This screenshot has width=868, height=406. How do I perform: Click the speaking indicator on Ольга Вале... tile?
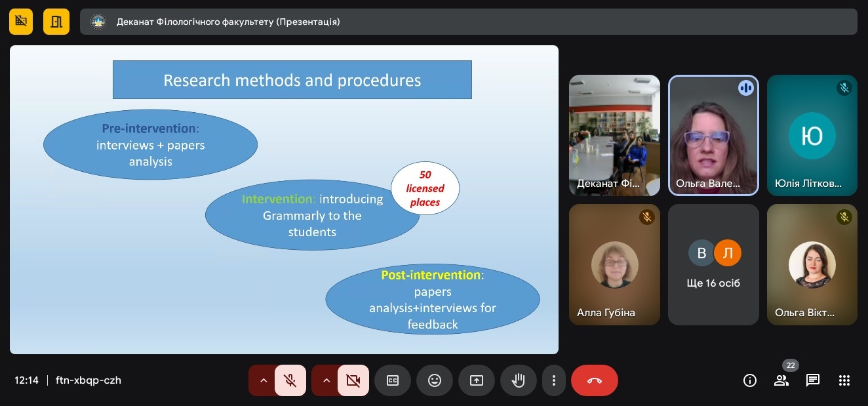pyautogui.click(x=746, y=88)
